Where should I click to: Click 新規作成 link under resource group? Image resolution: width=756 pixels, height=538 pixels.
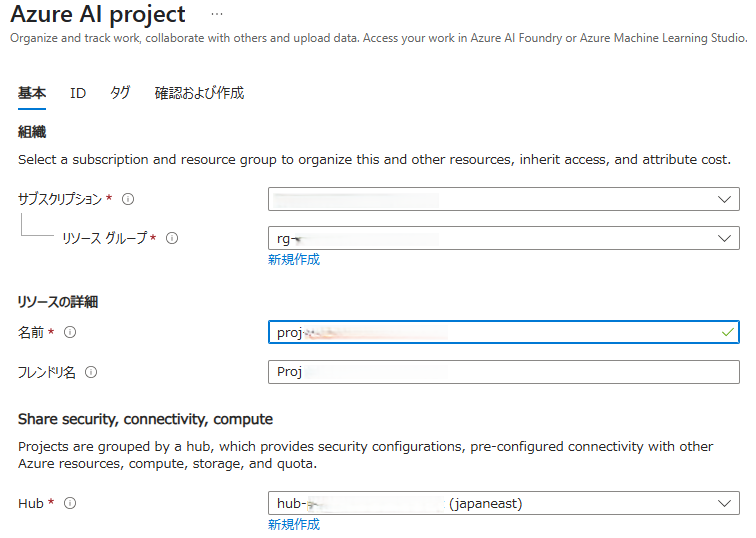pyautogui.click(x=294, y=259)
